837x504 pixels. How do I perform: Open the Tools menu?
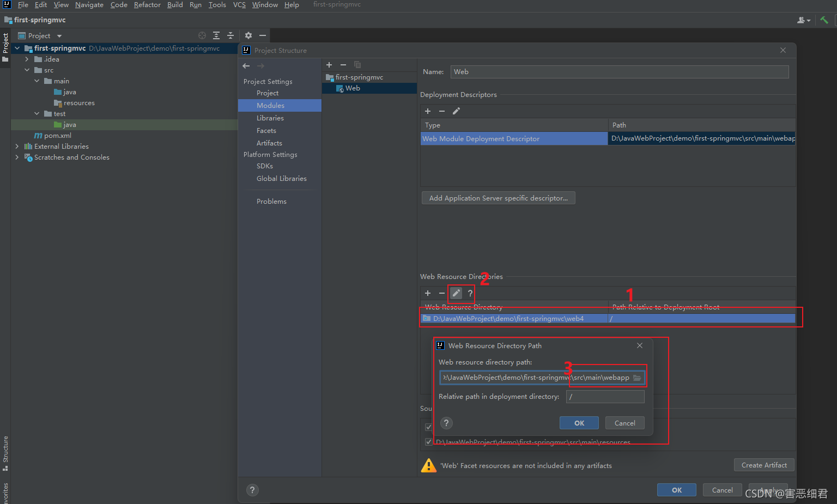(x=217, y=5)
